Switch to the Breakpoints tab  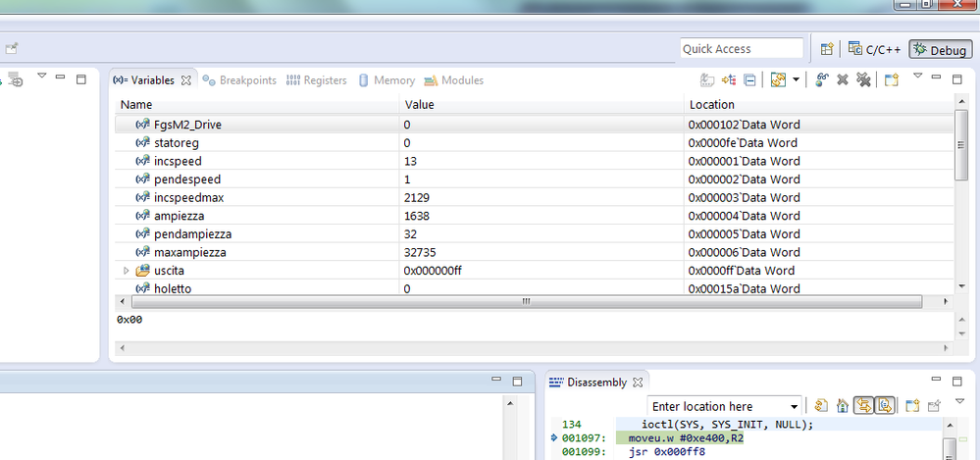tap(239, 80)
